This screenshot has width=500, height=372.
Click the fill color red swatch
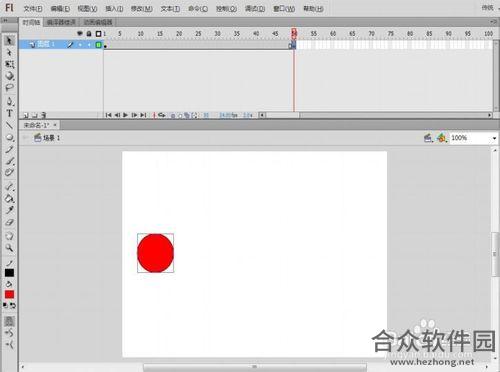coord(9,294)
